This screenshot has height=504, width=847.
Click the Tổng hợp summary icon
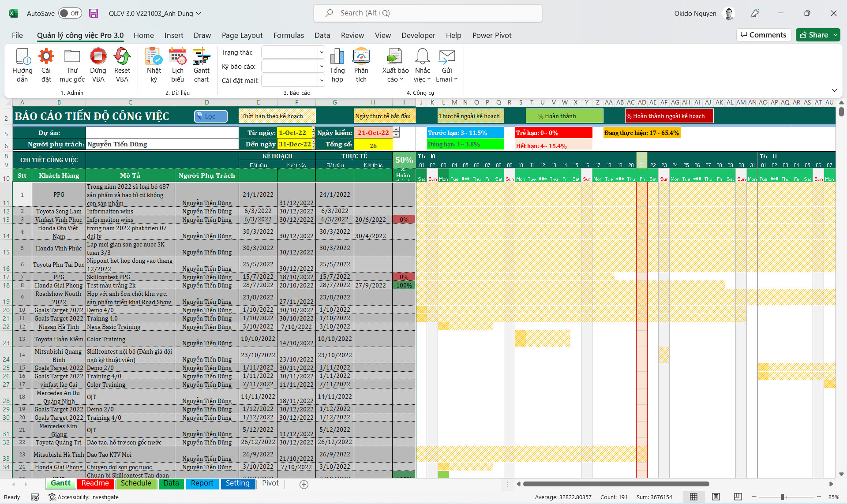337,64
